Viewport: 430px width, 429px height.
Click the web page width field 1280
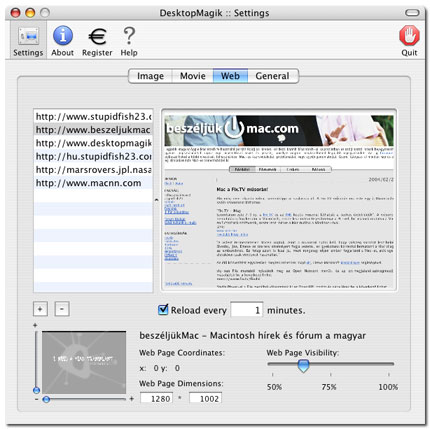[157, 398]
